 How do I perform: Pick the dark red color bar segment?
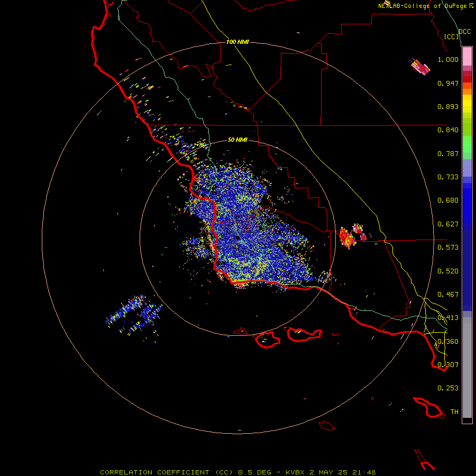(467, 79)
